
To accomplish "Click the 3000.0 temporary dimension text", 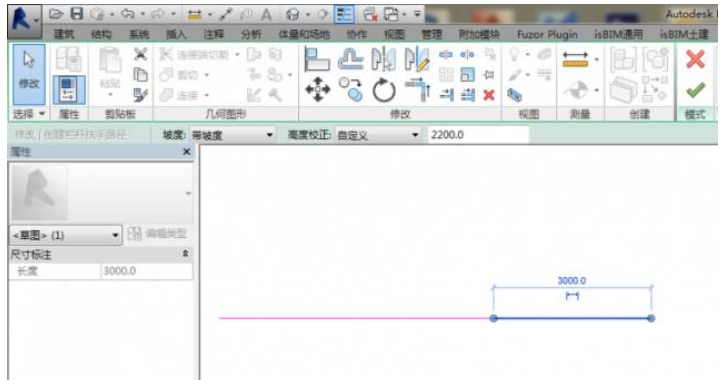I will point(571,281).
